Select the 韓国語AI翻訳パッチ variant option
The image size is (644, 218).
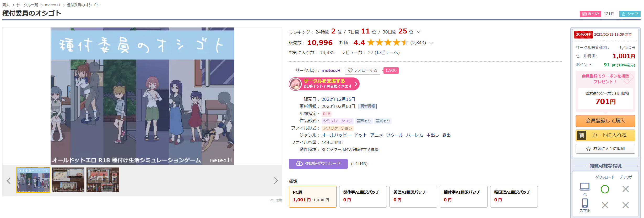coord(514,197)
